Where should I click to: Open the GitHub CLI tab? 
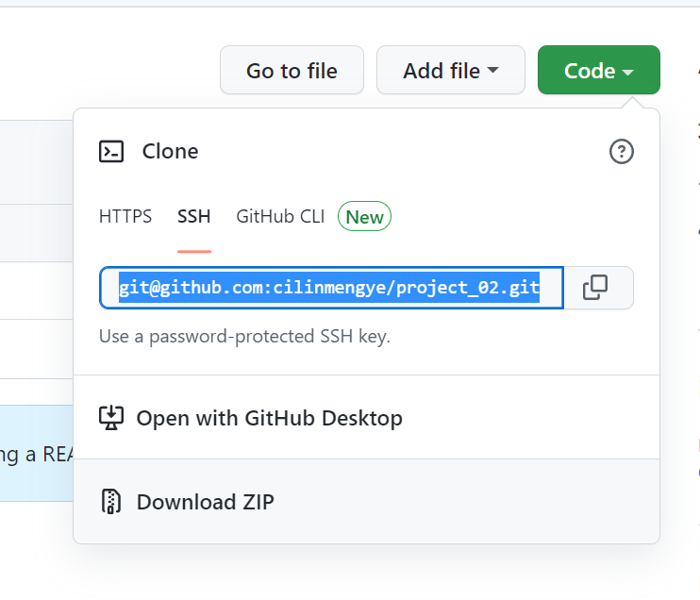(280, 217)
